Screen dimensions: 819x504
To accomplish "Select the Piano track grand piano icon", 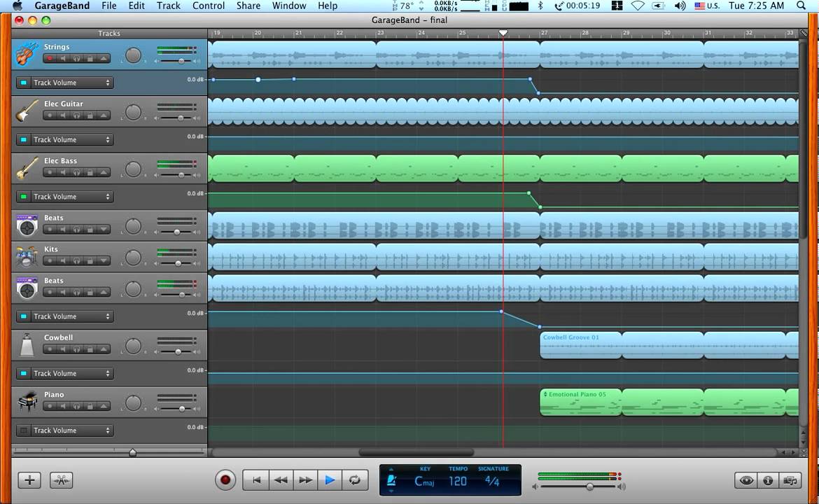I will 27,402.
